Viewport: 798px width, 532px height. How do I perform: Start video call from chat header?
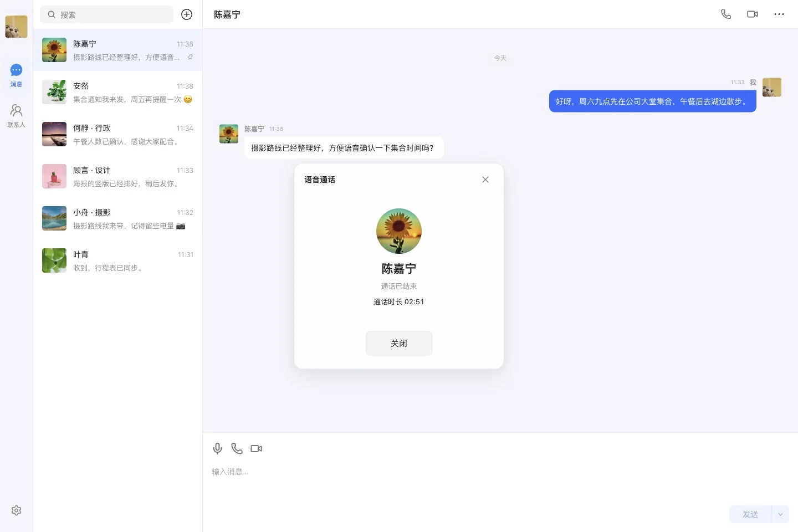(x=753, y=14)
